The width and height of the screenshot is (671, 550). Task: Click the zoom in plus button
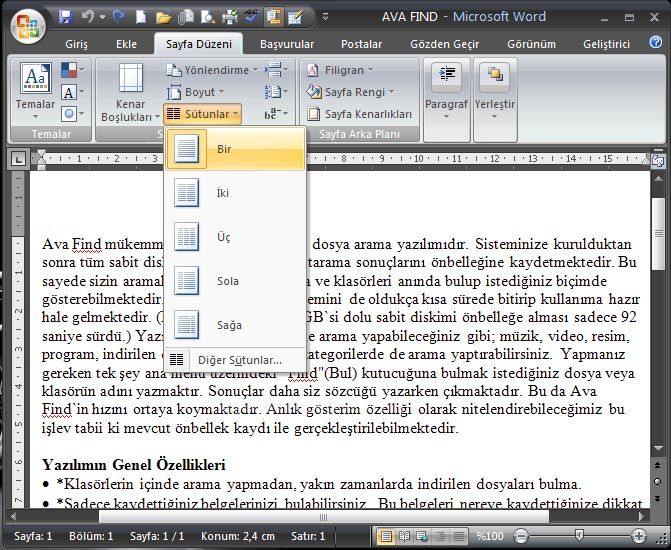click(638, 536)
